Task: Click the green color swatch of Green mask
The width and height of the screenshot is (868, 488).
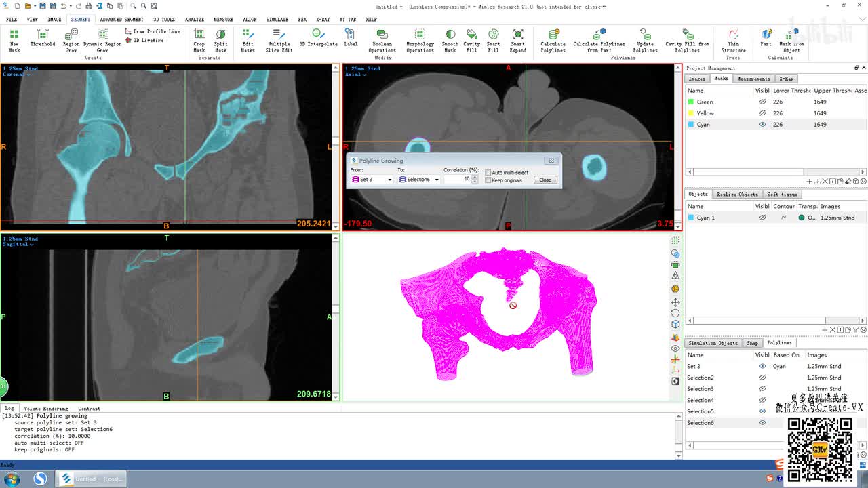Action: coord(691,102)
